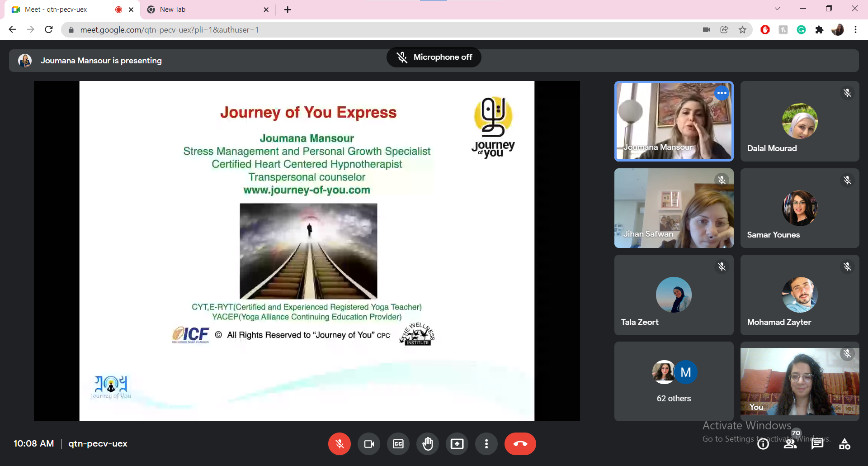The width and height of the screenshot is (868, 466).
Task: View site information lock icon
Action: point(71,30)
